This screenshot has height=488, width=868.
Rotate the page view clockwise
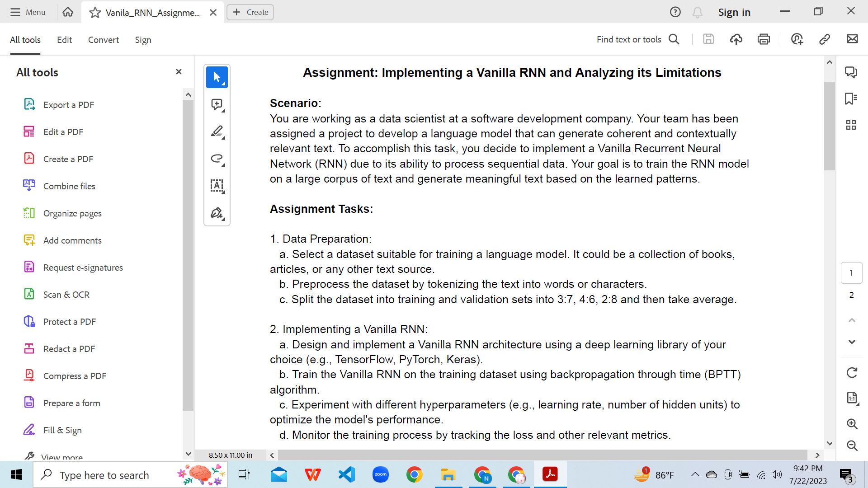click(852, 373)
